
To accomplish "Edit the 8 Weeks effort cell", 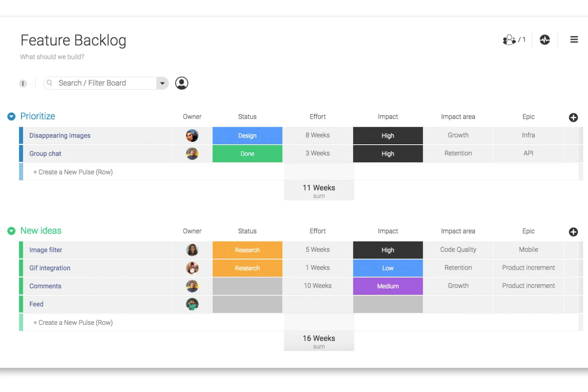I will click(318, 135).
